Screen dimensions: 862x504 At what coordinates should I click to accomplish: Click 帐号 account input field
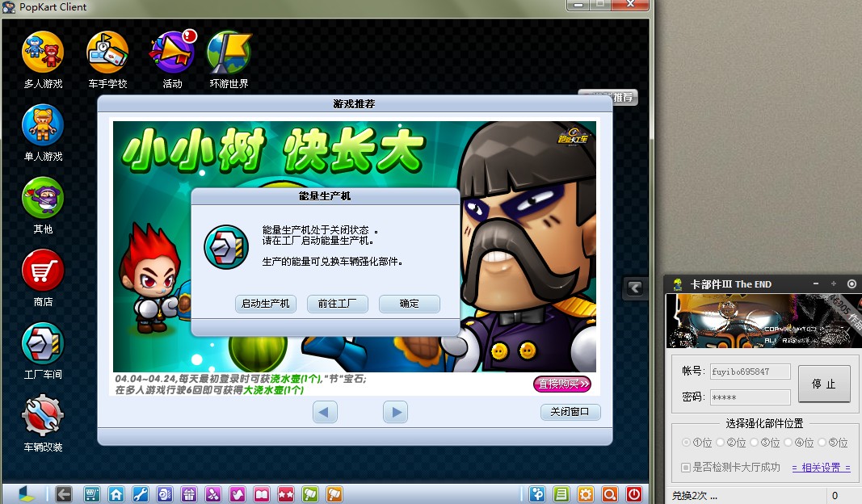pyautogui.click(x=750, y=372)
